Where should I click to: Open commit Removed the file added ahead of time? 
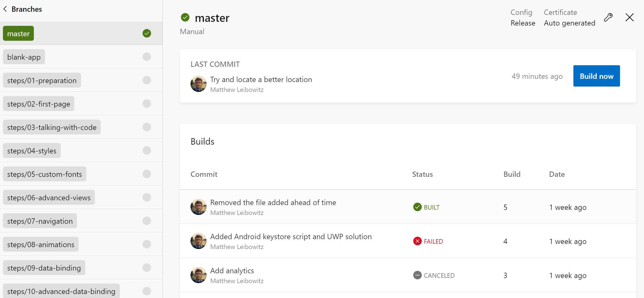coord(273,202)
